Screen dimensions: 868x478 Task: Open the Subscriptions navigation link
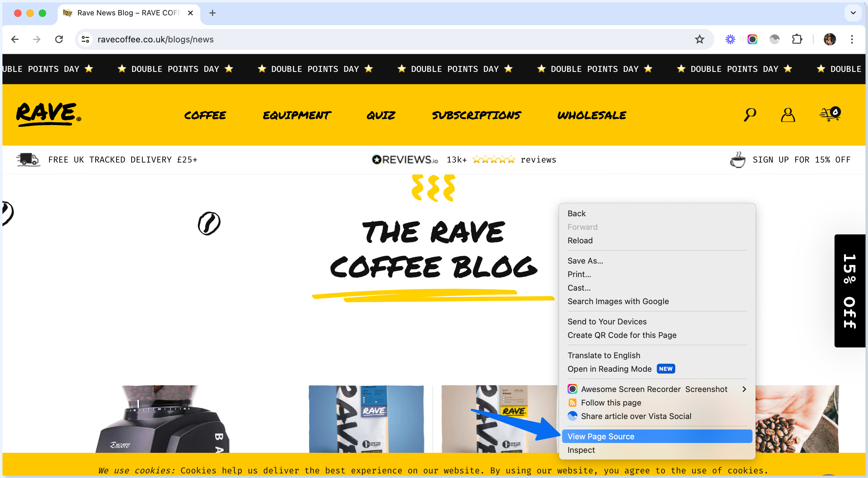point(476,115)
